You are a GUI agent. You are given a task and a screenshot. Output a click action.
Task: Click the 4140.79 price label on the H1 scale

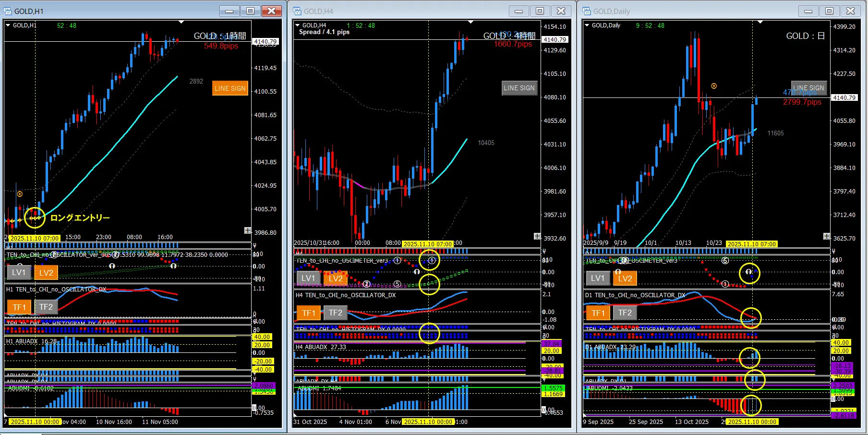tap(265, 42)
